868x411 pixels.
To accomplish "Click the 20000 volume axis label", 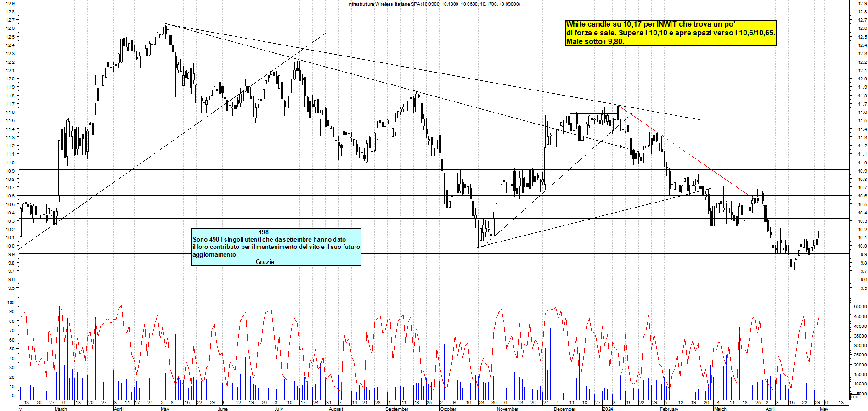I will (860, 365).
